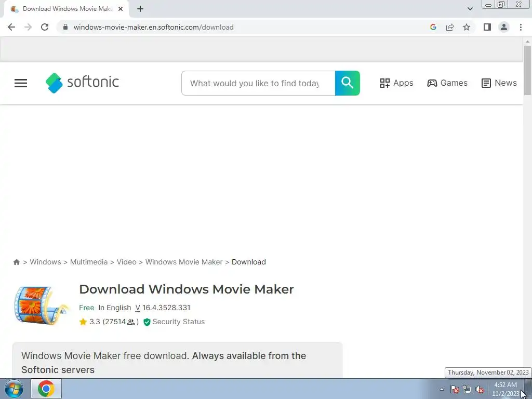Open the Windows Start button
Viewport: 532px width, 399px height.
click(x=14, y=389)
